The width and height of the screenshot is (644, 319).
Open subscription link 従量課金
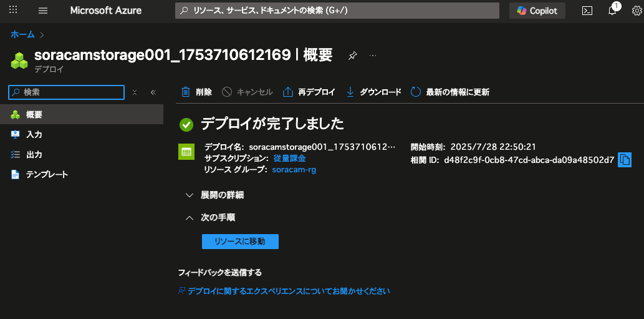click(x=289, y=159)
